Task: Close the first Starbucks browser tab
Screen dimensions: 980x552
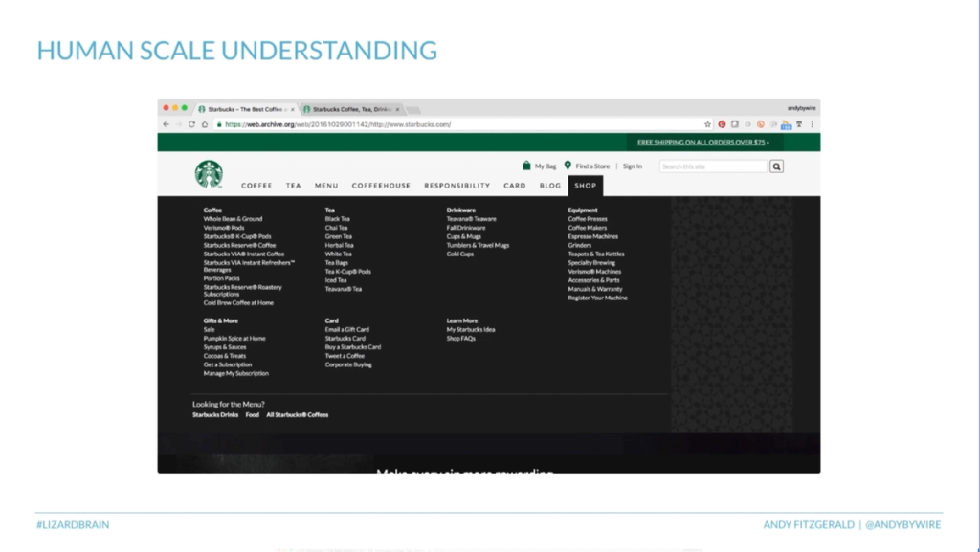Action: click(x=292, y=109)
